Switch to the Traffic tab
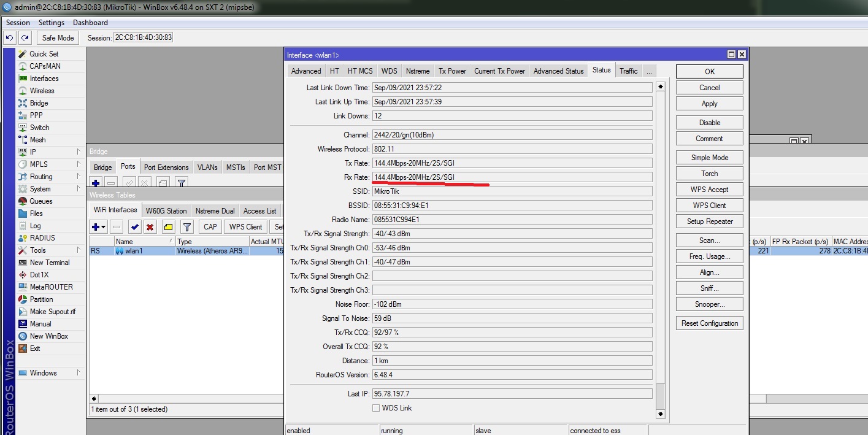This screenshot has height=435, width=868. pyautogui.click(x=629, y=71)
